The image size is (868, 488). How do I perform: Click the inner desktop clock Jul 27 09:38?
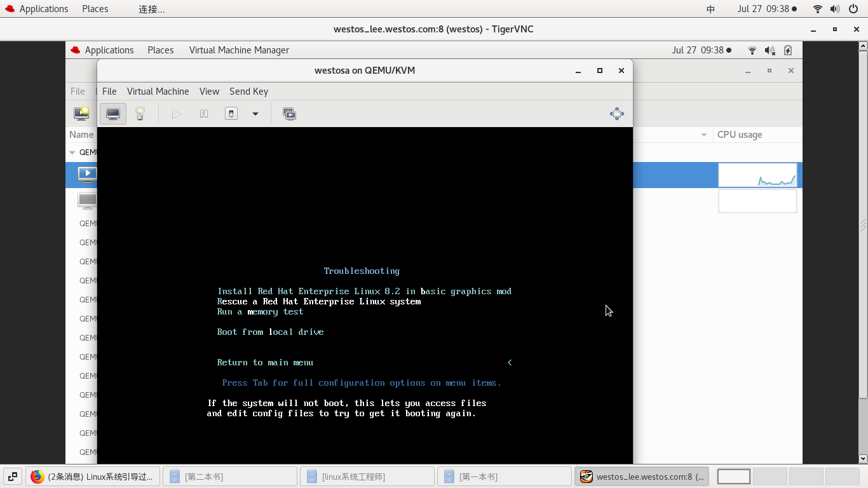[702, 50]
